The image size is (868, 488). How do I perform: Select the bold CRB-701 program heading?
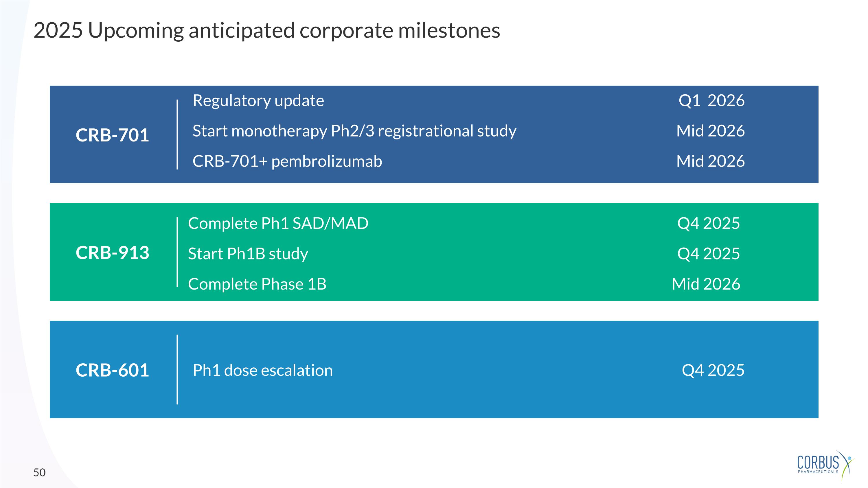click(x=112, y=135)
